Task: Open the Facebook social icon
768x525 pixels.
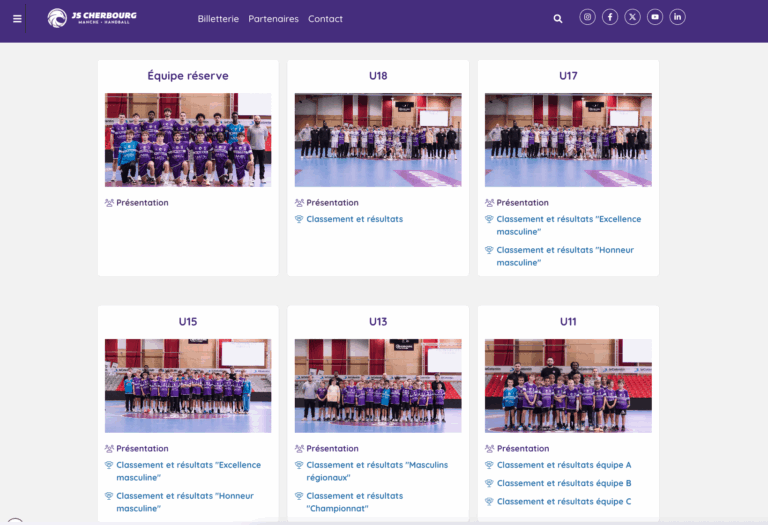Action: pos(610,17)
